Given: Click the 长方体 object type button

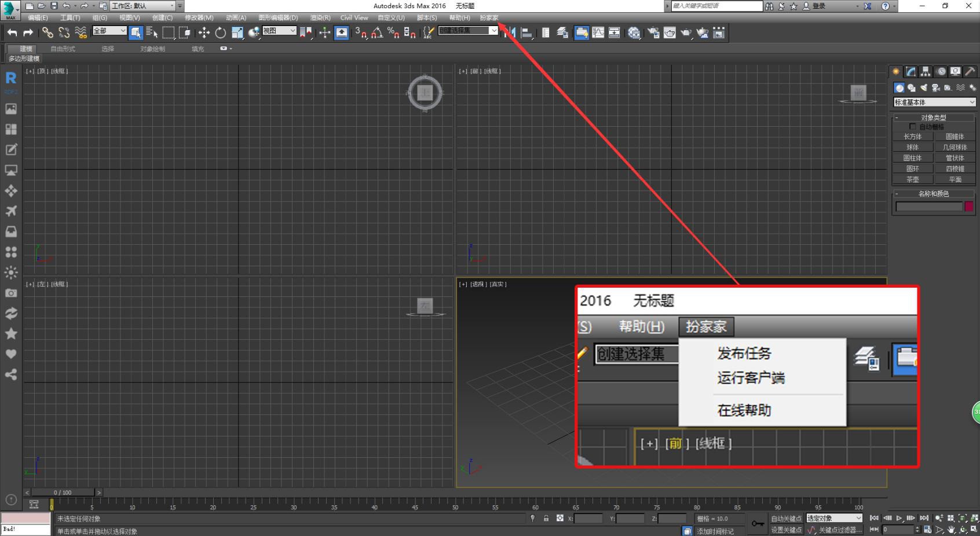Looking at the screenshot, I should (912, 137).
